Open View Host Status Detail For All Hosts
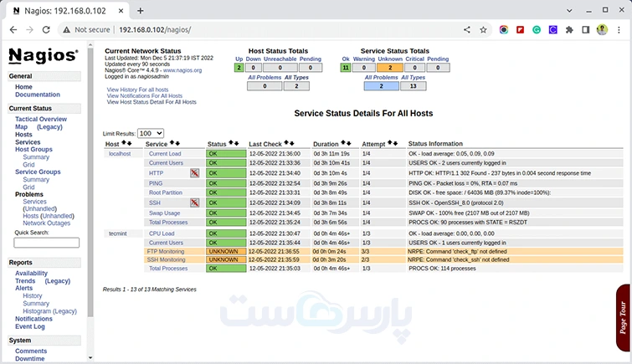This screenshot has height=364, width=632. pyautogui.click(x=152, y=102)
